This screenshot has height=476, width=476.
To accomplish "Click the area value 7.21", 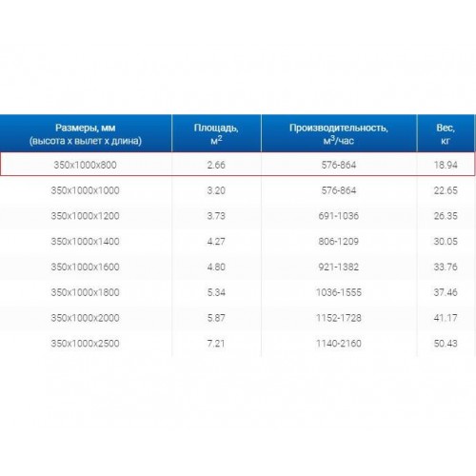I will click(216, 343).
